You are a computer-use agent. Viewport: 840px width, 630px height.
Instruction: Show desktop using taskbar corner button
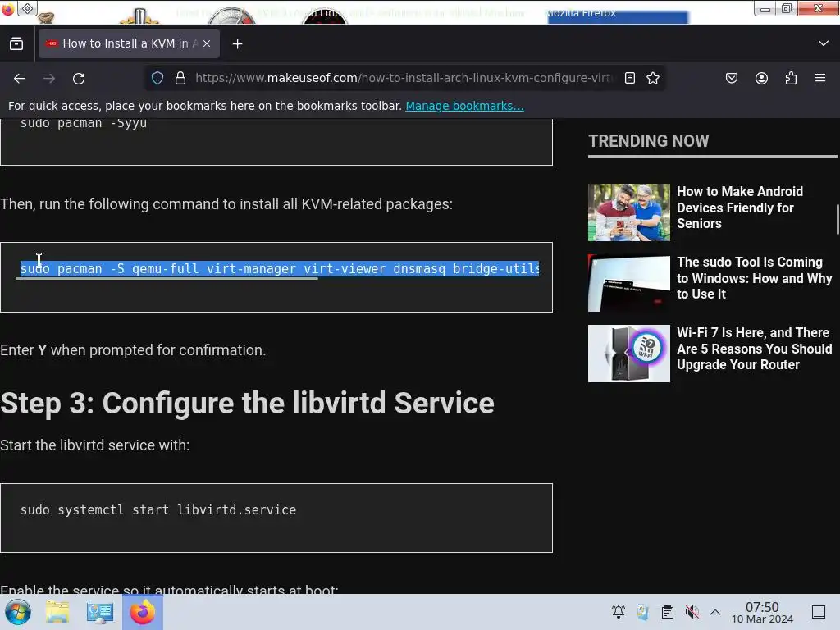(819, 612)
